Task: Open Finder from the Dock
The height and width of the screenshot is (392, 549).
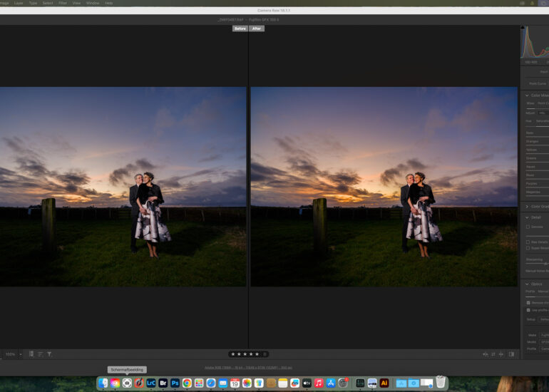Action: pyautogui.click(x=103, y=383)
